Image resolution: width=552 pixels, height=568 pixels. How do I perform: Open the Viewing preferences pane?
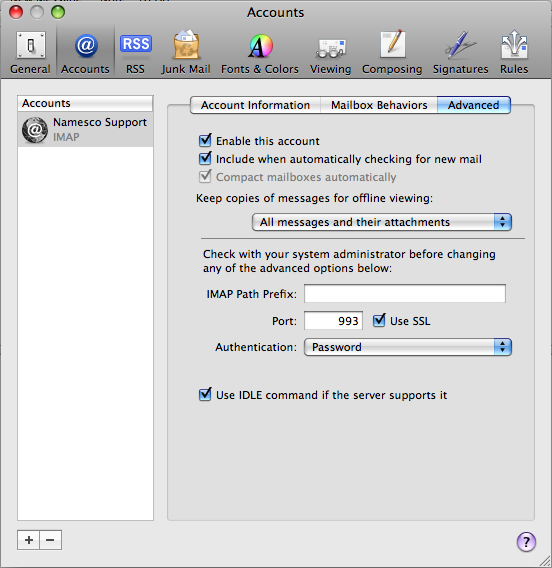330,52
